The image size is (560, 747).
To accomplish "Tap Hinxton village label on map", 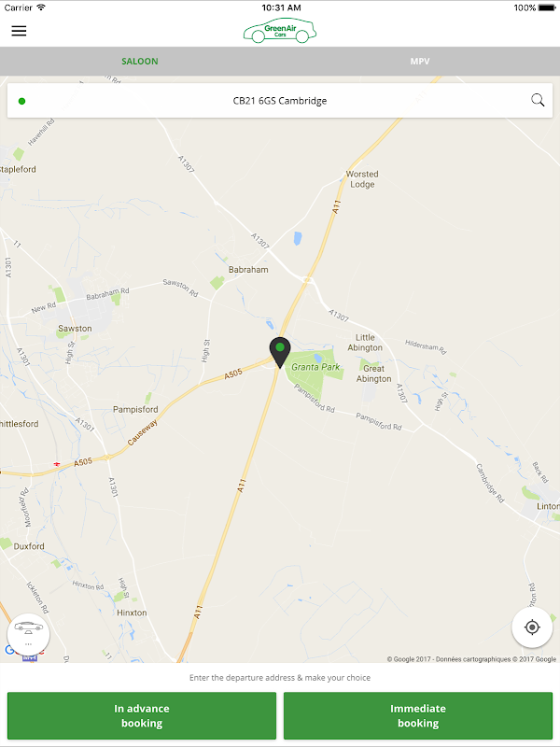I will [x=132, y=613].
